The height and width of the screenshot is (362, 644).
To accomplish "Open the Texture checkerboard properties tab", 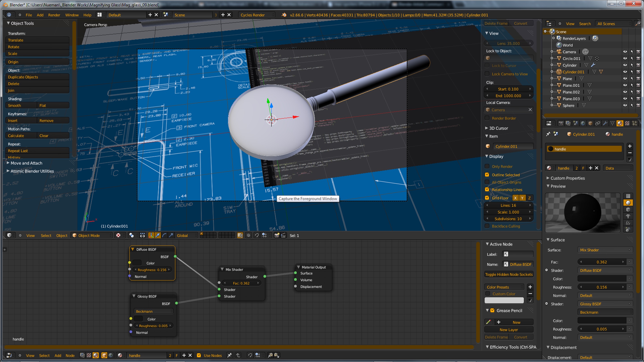I will pos(627,123).
